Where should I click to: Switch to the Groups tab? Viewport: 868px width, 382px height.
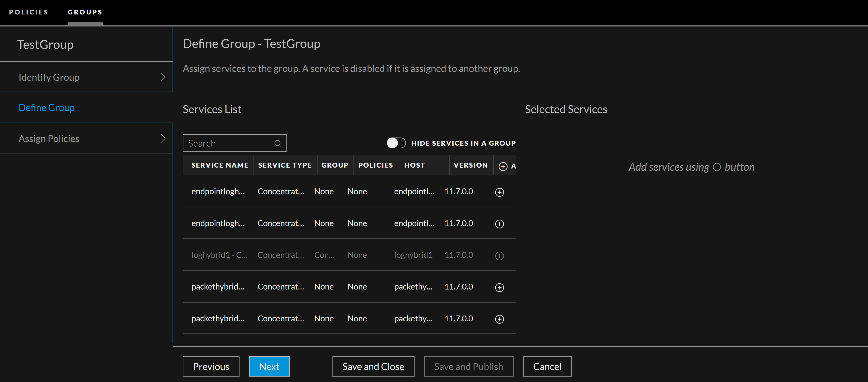(x=85, y=12)
